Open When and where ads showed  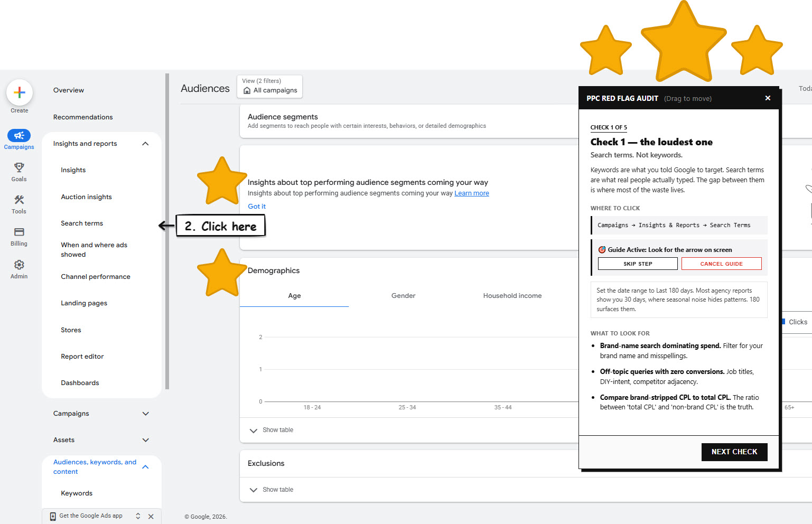coord(94,250)
